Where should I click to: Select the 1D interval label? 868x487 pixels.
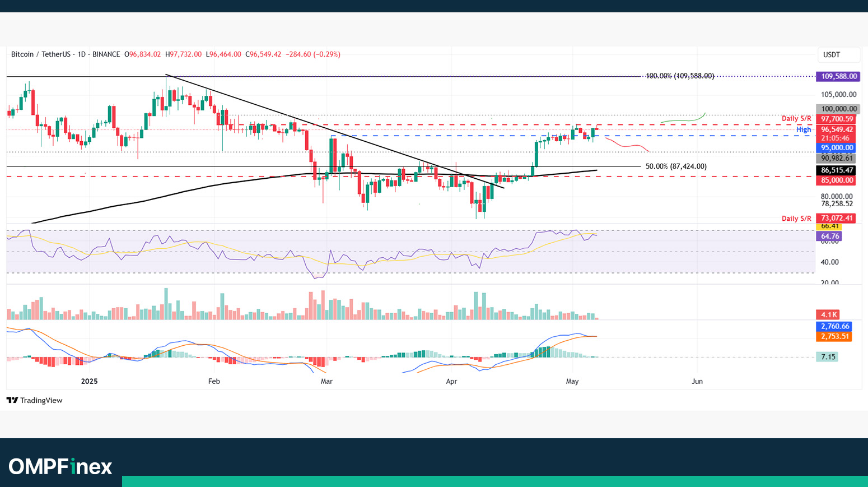click(82, 54)
